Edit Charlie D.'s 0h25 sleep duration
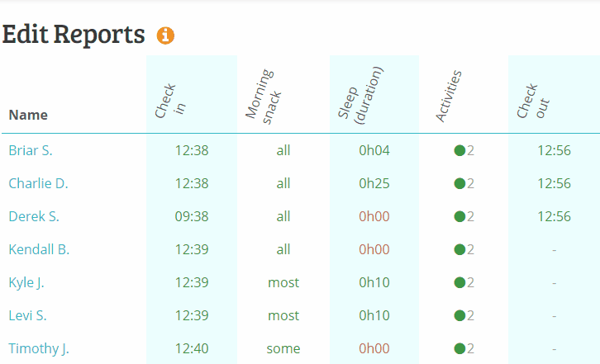Image resolution: width=600 pixels, height=364 pixels. pyautogui.click(x=374, y=183)
